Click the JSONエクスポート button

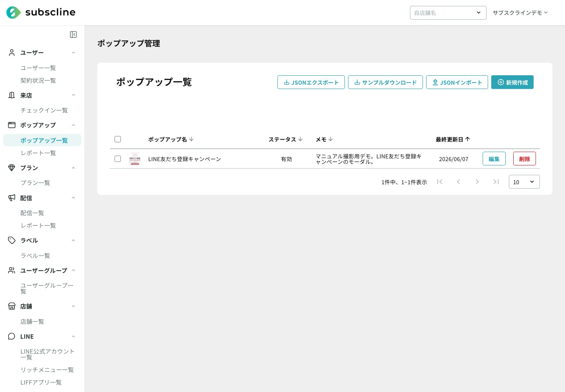(x=311, y=82)
